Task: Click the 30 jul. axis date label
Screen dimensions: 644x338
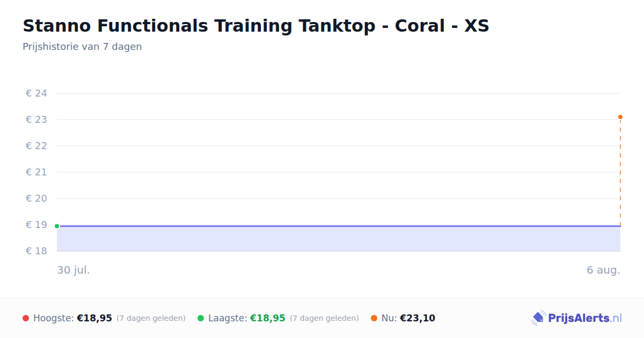Action: [x=74, y=270]
